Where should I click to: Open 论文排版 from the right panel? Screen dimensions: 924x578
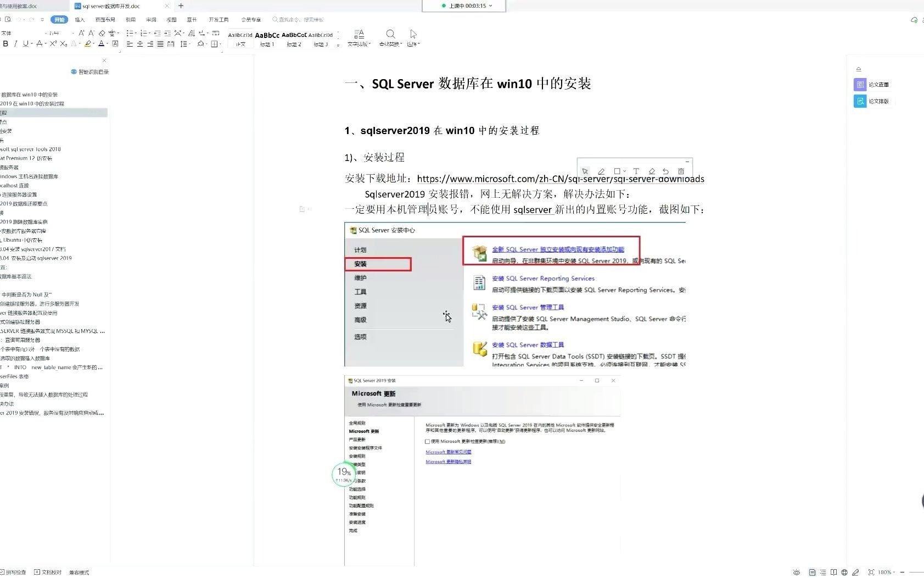coord(872,101)
